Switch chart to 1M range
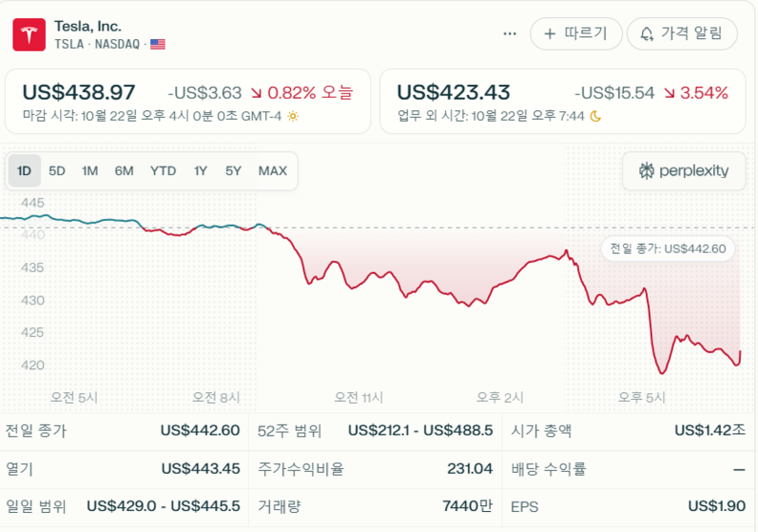The image size is (758, 532). [x=90, y=171]
